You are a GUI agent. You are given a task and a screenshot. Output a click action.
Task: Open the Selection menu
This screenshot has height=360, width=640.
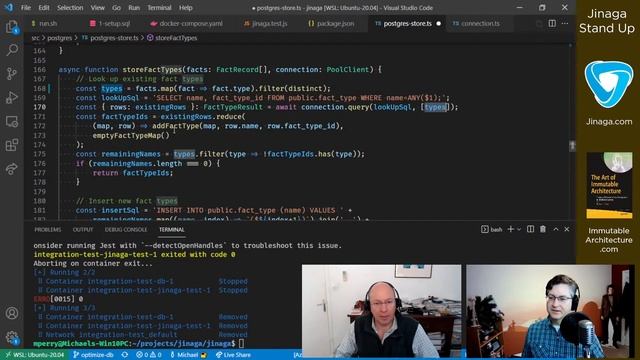pyautogui.click(x=70, y=8)
